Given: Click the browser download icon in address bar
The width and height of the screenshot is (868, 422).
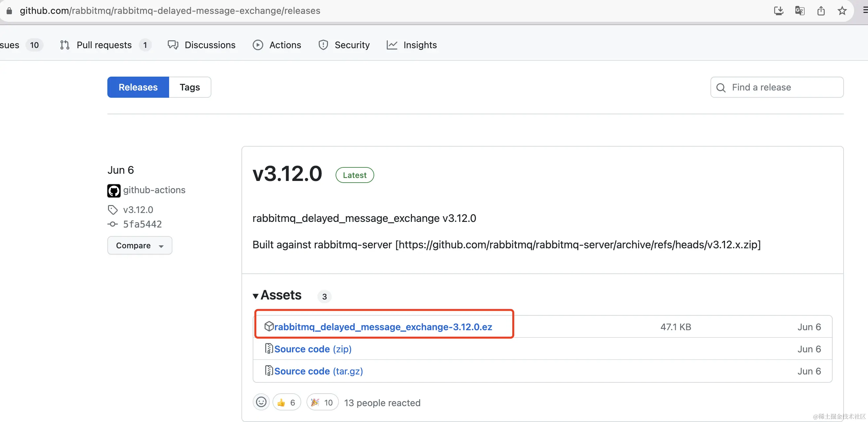Looking at the screenshot, I should 778,11.
